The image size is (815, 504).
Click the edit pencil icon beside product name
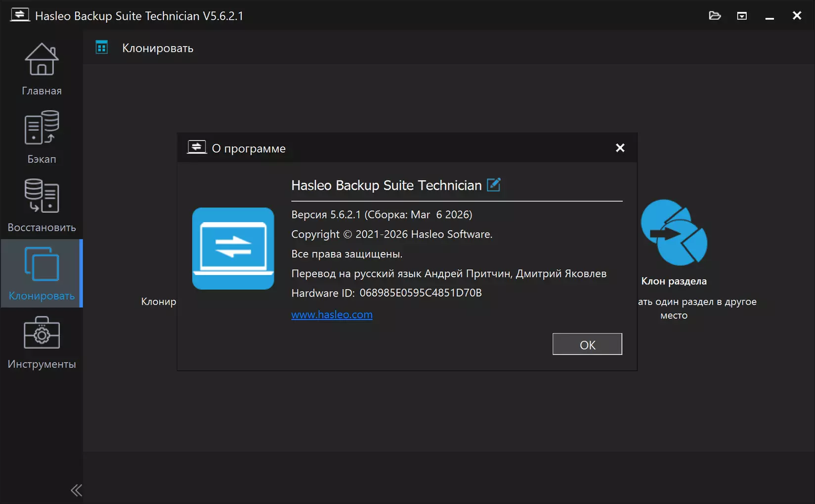pos(494,185)
